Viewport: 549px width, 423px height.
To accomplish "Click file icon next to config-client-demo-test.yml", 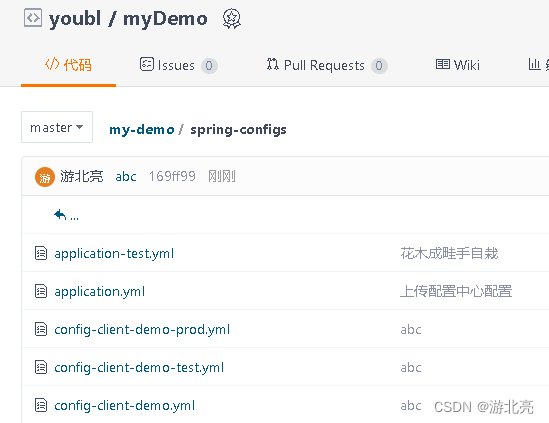I will tap(41, 367).
